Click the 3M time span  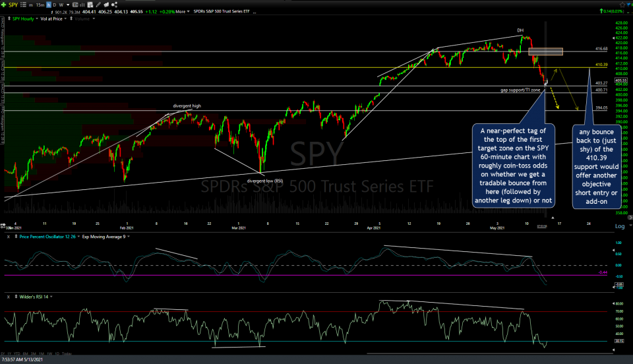point(34,354)
